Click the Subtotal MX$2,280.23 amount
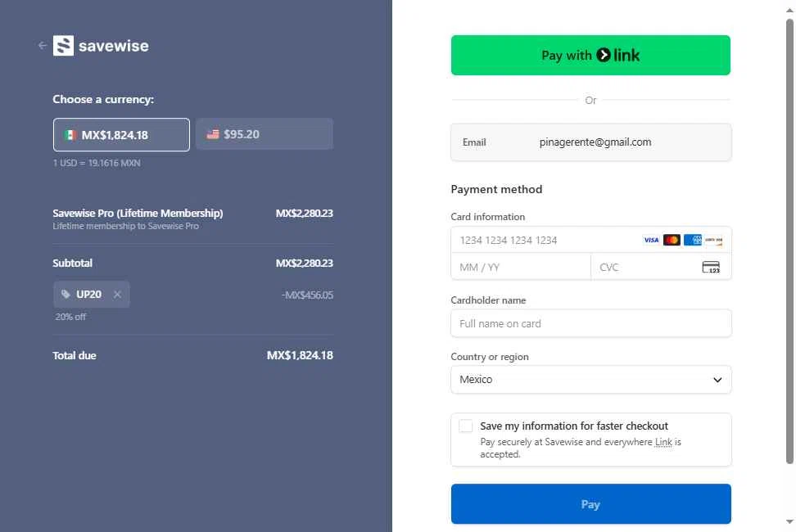The image size is (796, 532). click(305, 264)
